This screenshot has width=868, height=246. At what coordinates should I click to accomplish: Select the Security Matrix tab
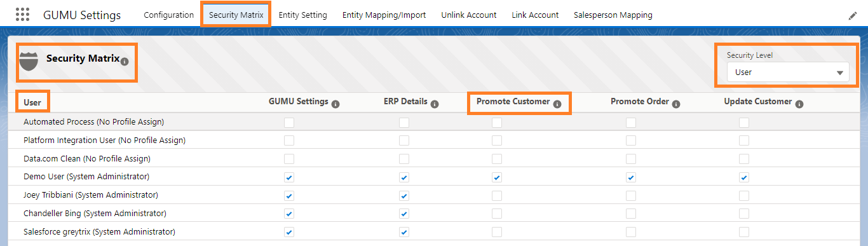coord(236,15)
